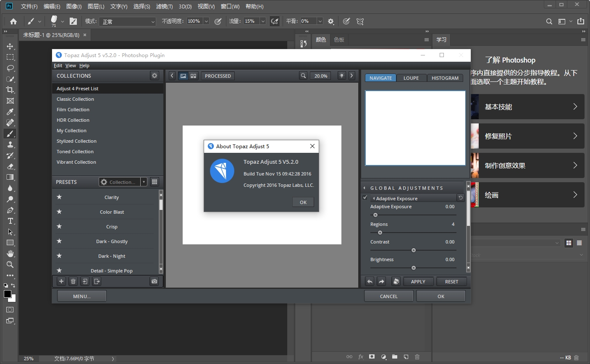The width and height of the screenshot is (590, 364).
Task: Click the add preset plus icon
Action: tap(61, 281)
